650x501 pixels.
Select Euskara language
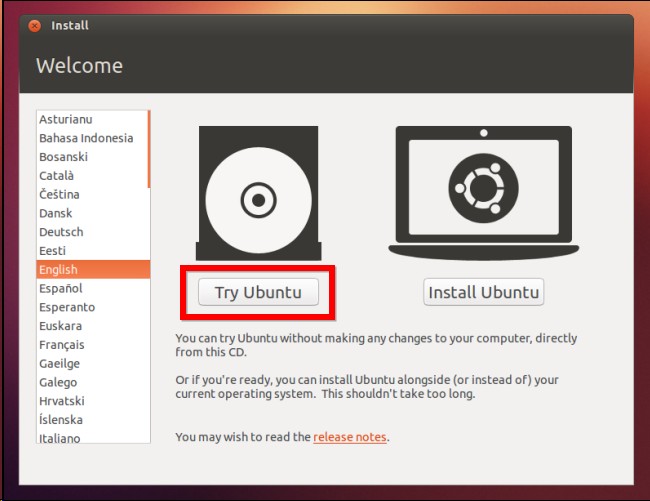92,326
